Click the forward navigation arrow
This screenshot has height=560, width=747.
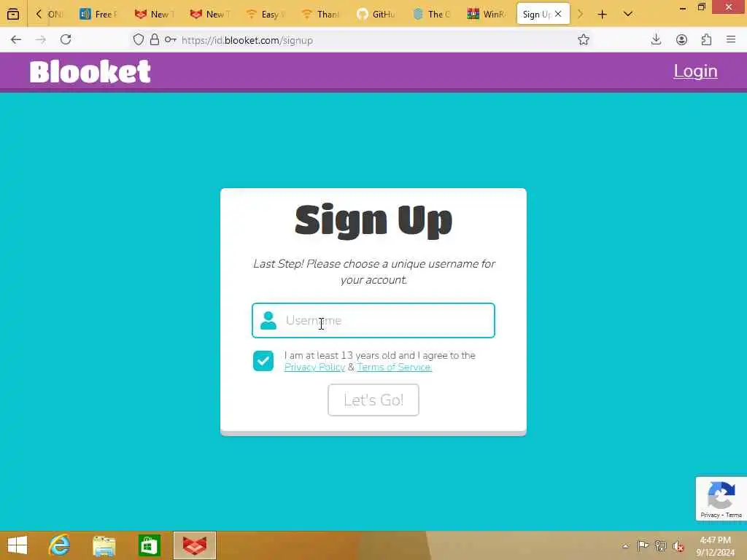[41, 40]
